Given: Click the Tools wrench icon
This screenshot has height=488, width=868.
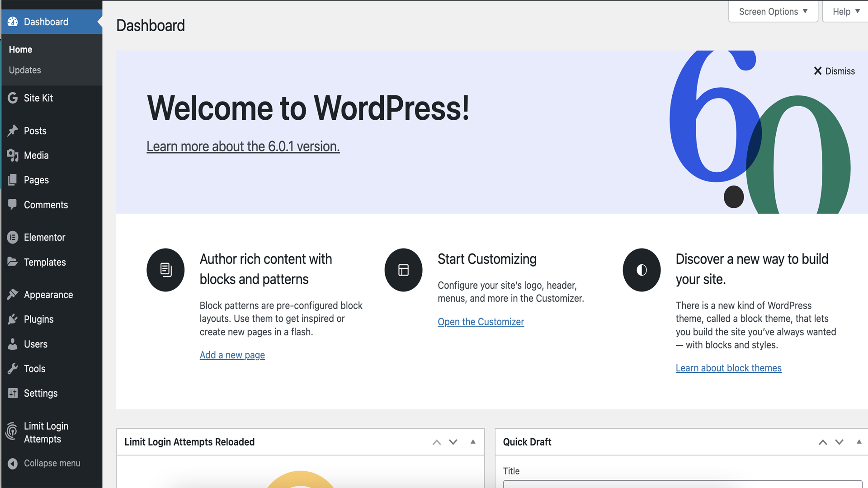Looking at the screenshot, I should coord(13,369).
